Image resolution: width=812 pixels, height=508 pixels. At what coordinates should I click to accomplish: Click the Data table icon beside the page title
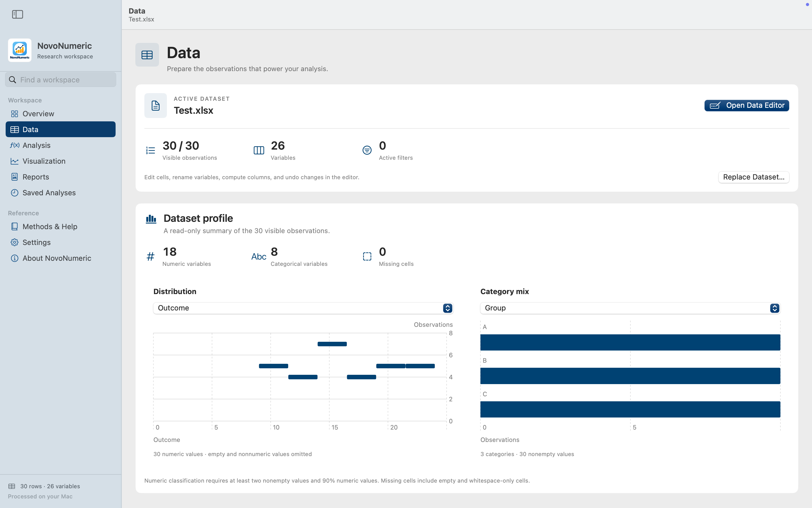[x=147, y=55]
